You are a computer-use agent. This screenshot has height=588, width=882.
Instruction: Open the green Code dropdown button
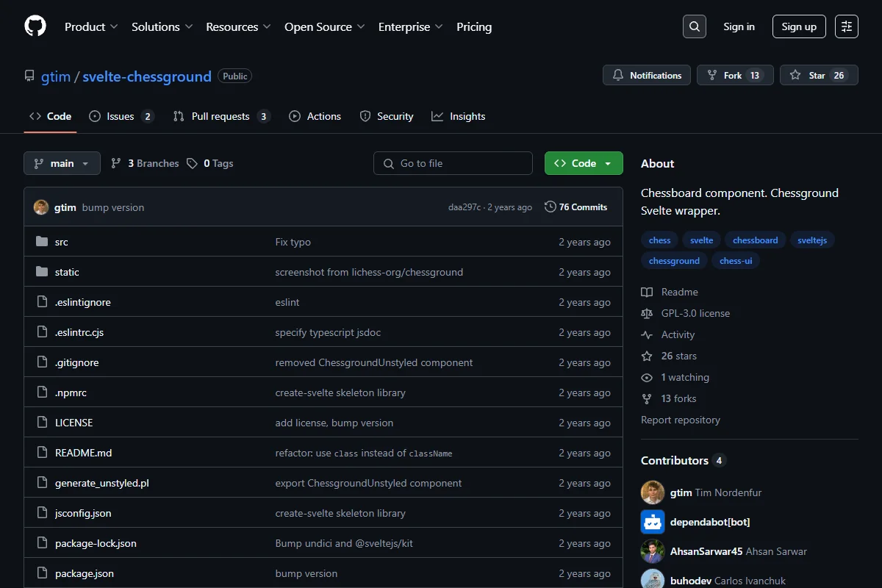click(584, 163)
